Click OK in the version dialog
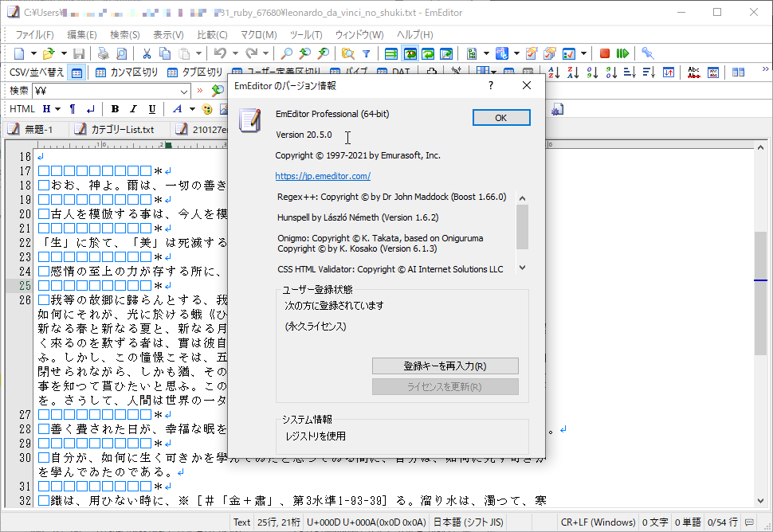The width and height of the screenshot is (773, 532). click(x=500, y=116)
